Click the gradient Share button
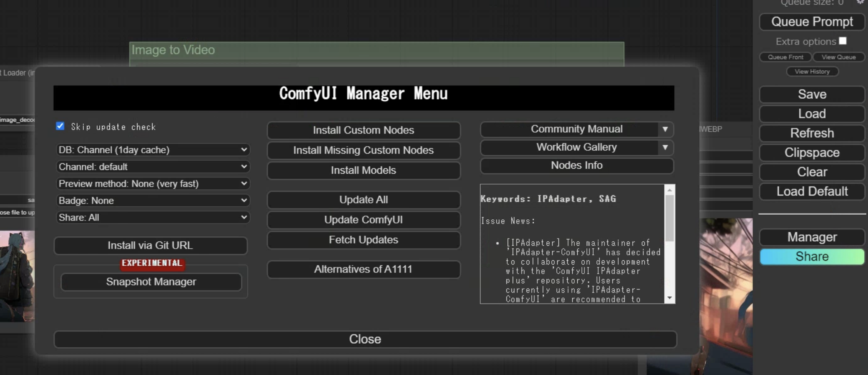 tap(812, 257)
